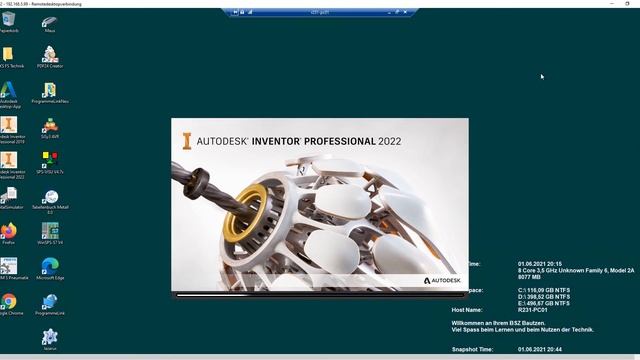The width and height of the screenshot is (640, 360).
Task: Click the E:\ 496,67 GB NTFS line
Action: point(544,303)
